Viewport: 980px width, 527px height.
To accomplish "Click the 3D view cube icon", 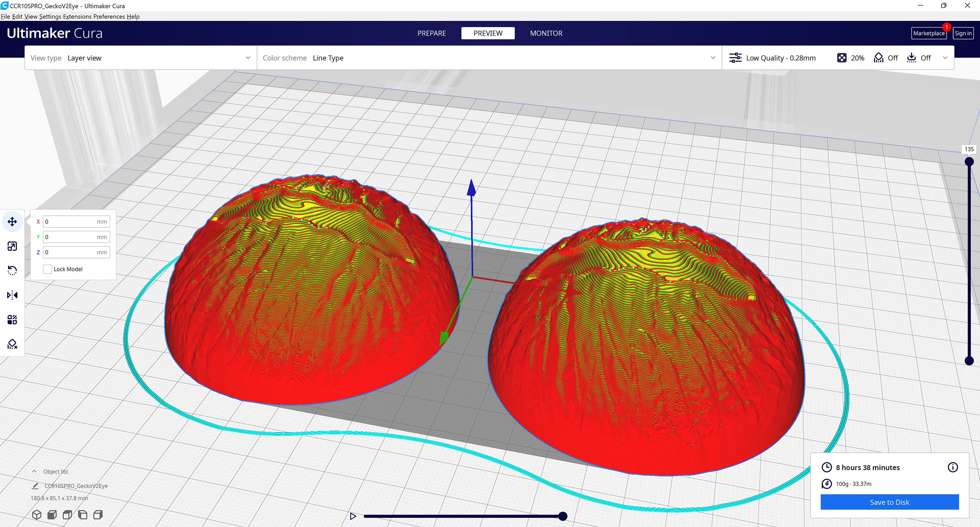I will pyautogui.click(x=37, y=515).
